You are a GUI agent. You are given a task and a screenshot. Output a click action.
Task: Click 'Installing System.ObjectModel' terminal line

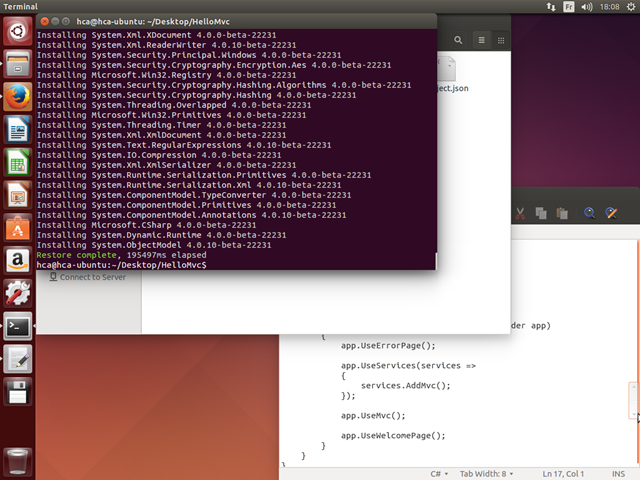click(x=153, y=245)
